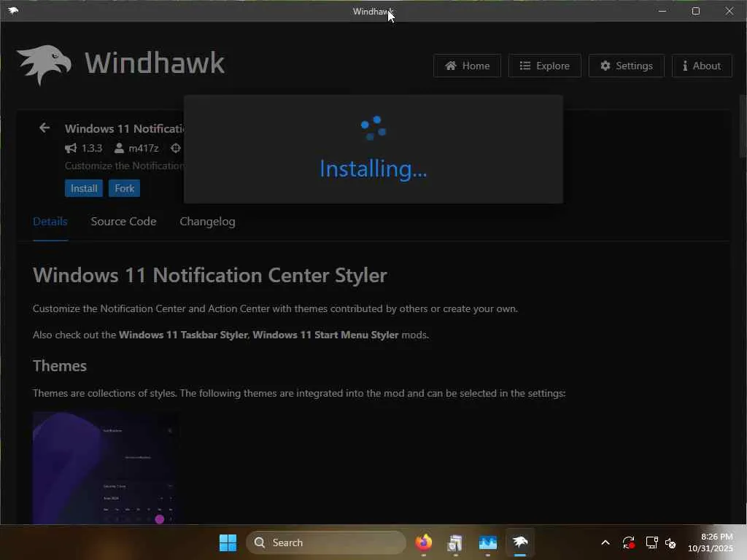Click the taskbar Search box

click(x=326, y=542)
